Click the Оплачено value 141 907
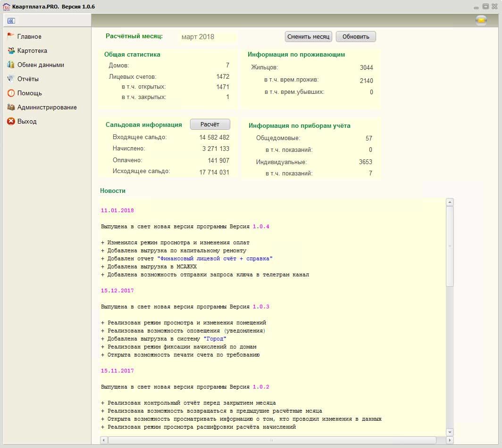The height and width of the screenshot is (448, 502). (x=218, y=160)
